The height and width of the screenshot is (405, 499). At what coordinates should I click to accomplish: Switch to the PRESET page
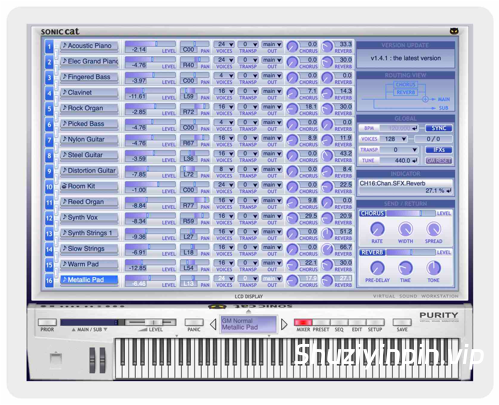(x=321, y=322)
